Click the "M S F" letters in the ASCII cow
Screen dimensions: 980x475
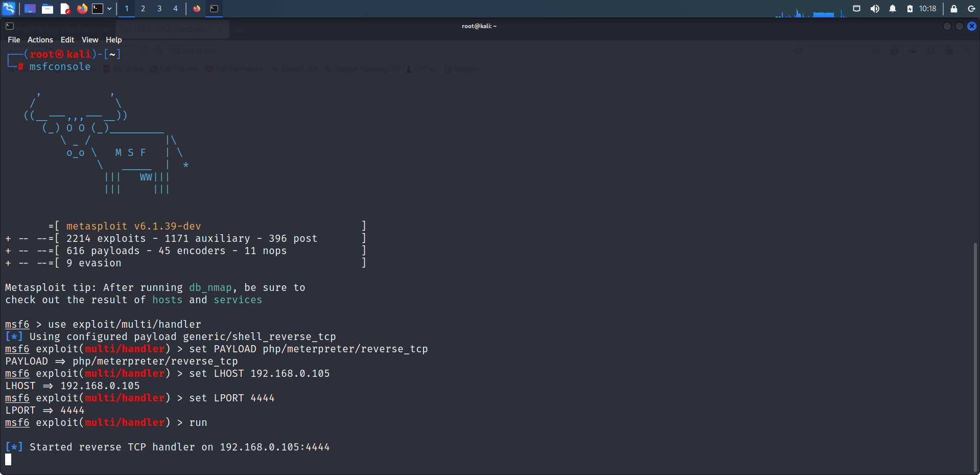click(x=131, y=152)
